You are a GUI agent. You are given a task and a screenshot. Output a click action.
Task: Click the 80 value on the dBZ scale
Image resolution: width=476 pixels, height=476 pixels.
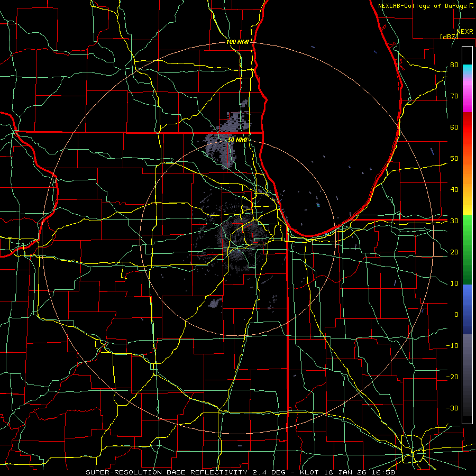pos(454,65)
